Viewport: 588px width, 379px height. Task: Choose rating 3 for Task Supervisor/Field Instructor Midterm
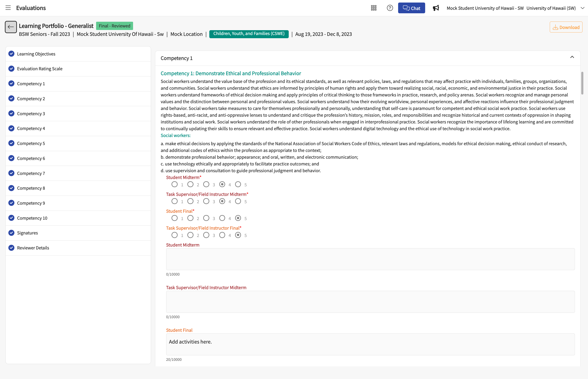point(206,201)
